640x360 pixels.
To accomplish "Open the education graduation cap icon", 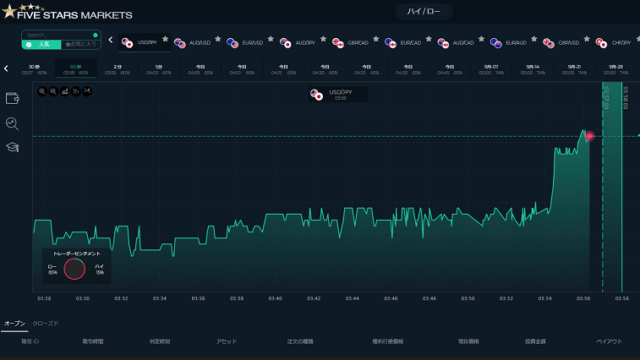I will pyautogui.click(x=12, y=147).
